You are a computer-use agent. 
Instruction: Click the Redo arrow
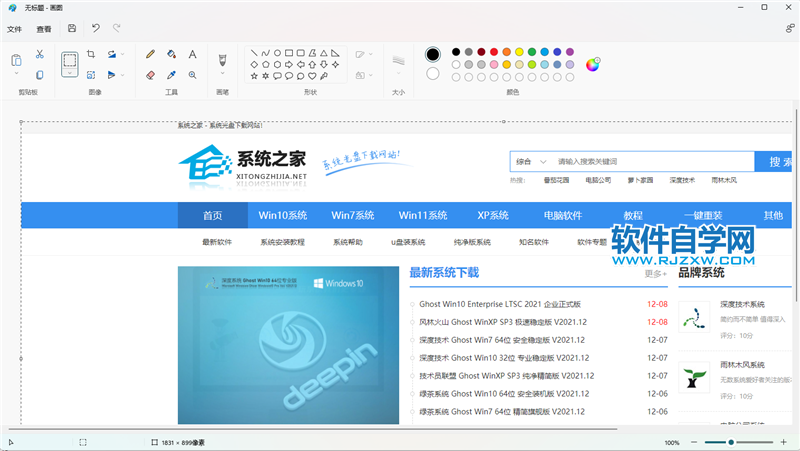(x=117, y=28)
